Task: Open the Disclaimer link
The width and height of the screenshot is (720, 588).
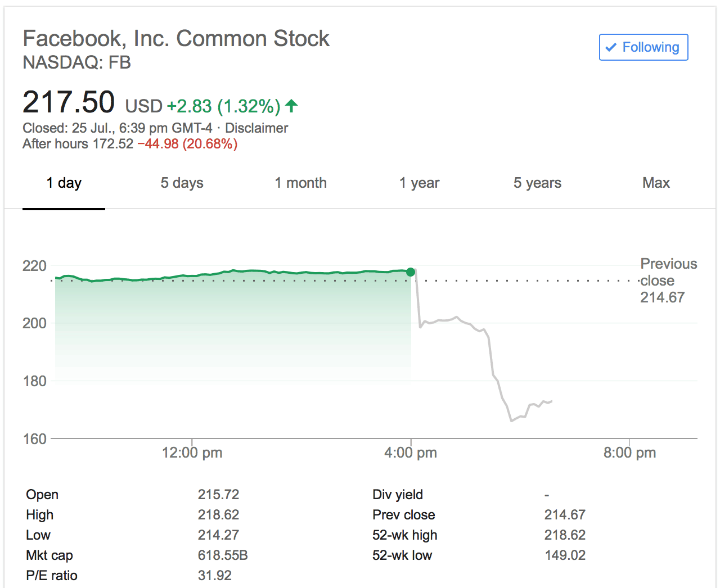Action: 256,128
